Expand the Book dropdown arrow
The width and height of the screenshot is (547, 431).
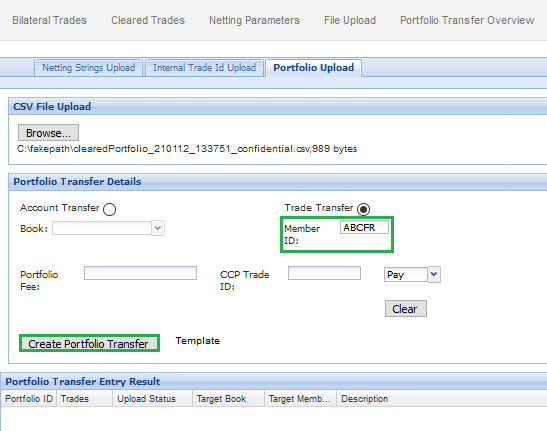coord(158,228)
